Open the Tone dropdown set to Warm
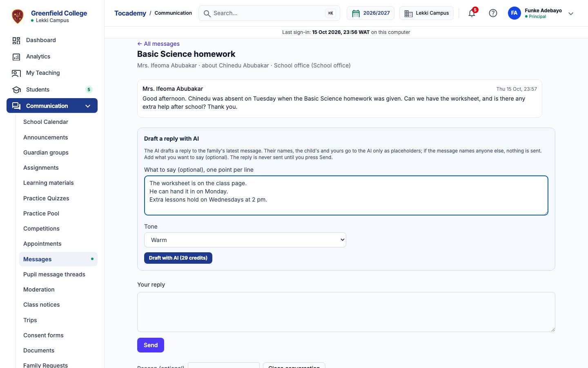The image size is (588, 368). (245, 240)
